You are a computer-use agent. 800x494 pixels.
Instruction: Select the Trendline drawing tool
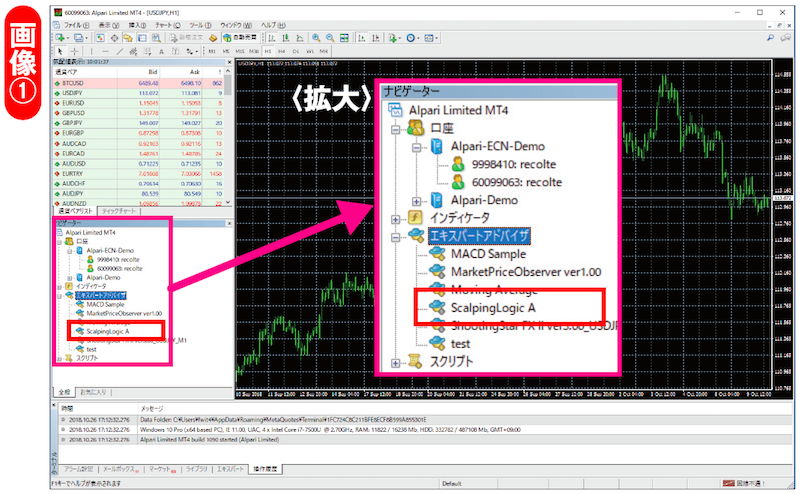pyautogui.click(x=119, y=51)
